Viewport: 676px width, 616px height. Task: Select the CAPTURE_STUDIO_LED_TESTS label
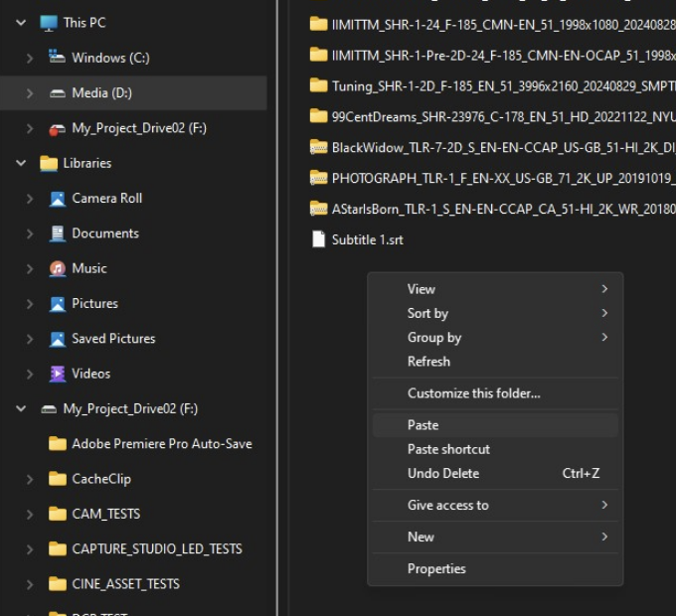[157, 548]
